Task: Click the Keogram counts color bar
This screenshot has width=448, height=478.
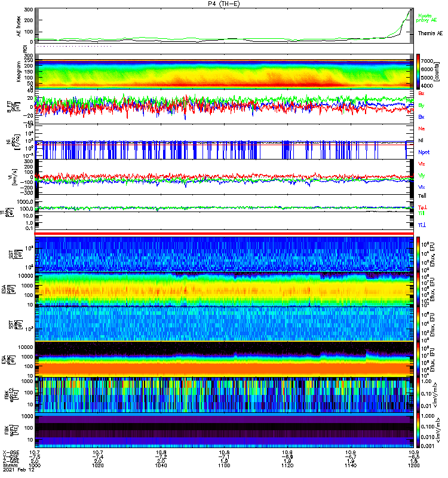Action: 418,72
